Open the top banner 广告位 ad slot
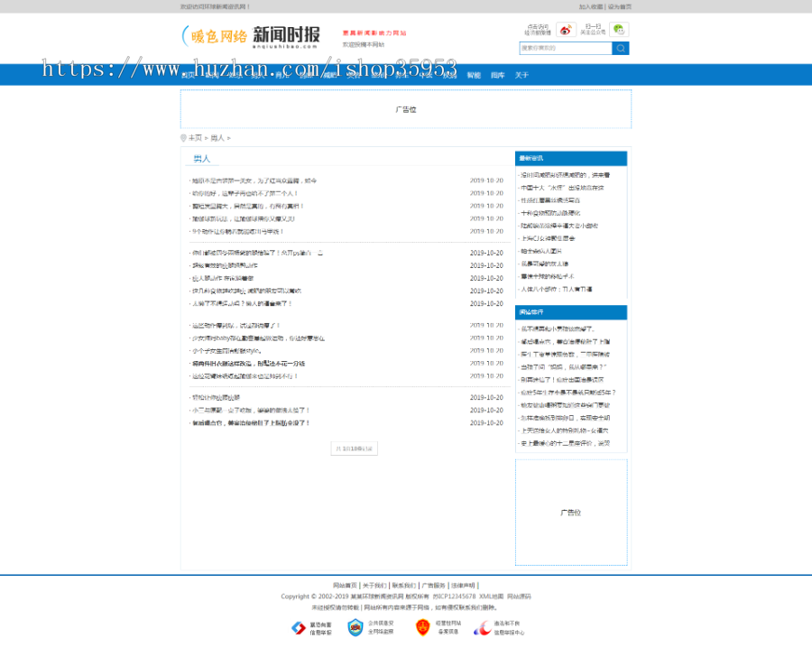Image resolution: width=812 pixels, height=657 pixels. pos(406,109)
